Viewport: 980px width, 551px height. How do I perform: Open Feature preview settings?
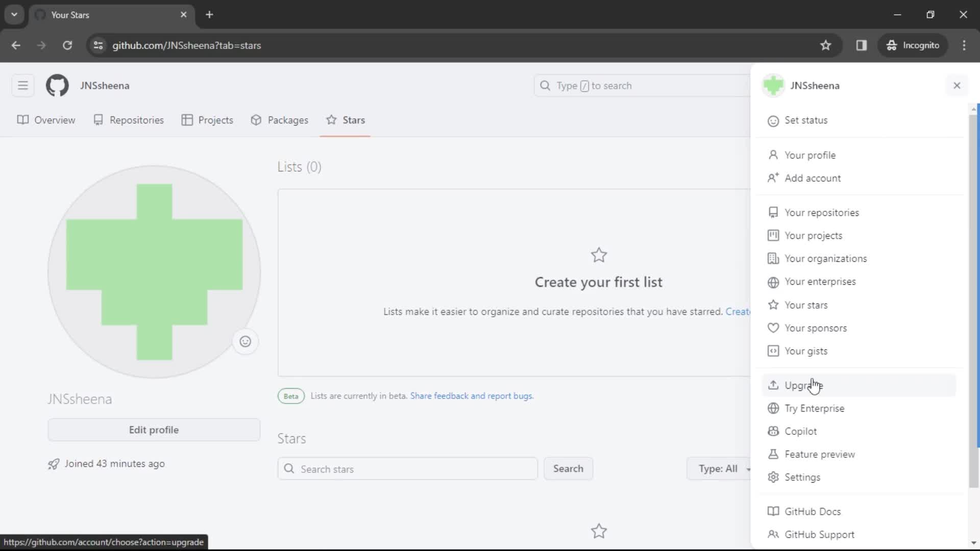pos(820,454)
